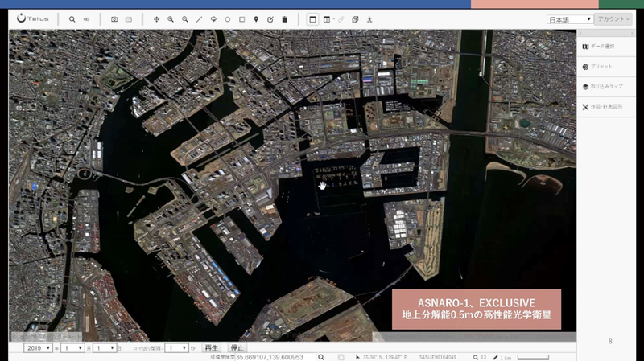Toggle the 3D cube view

pos(355,19)
